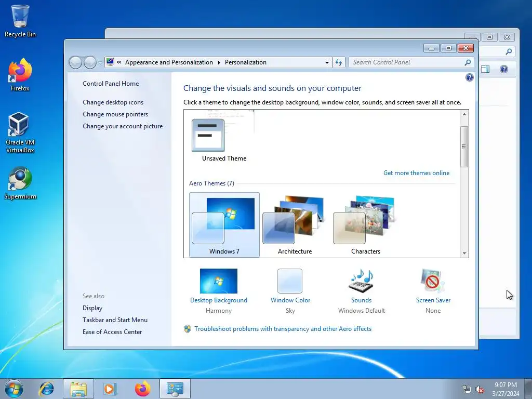Click the Sounds link

point(362,300)
